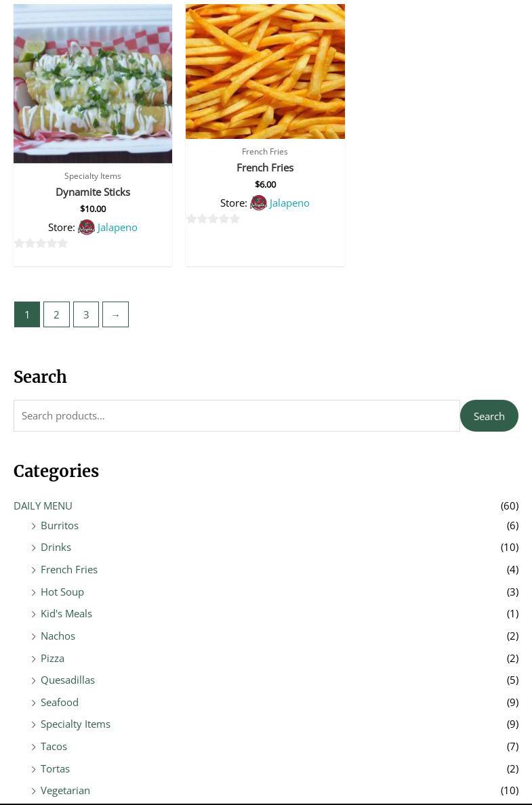Visit Jalapeno store link under French Fries

coord(289,203)
